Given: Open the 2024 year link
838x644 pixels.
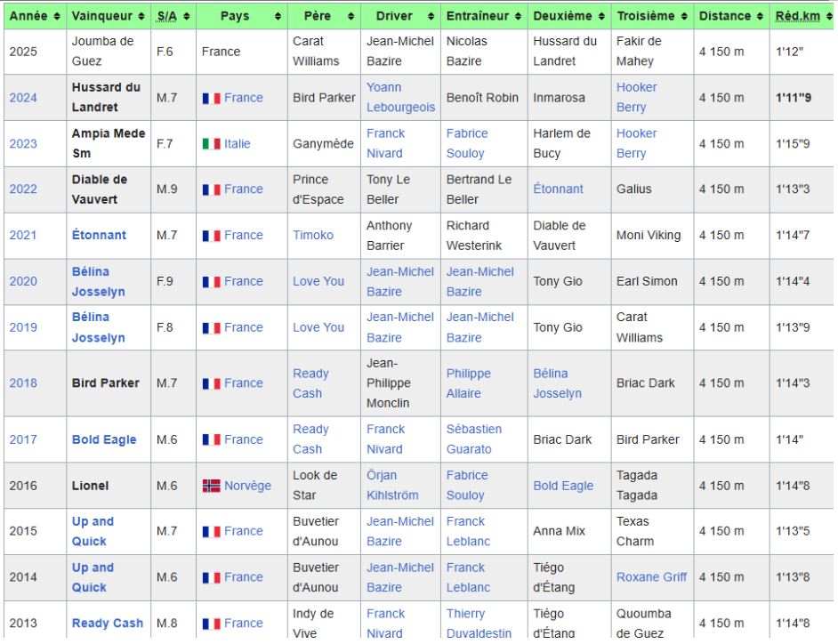Looking at the screenshot, I should coord(23,98).
